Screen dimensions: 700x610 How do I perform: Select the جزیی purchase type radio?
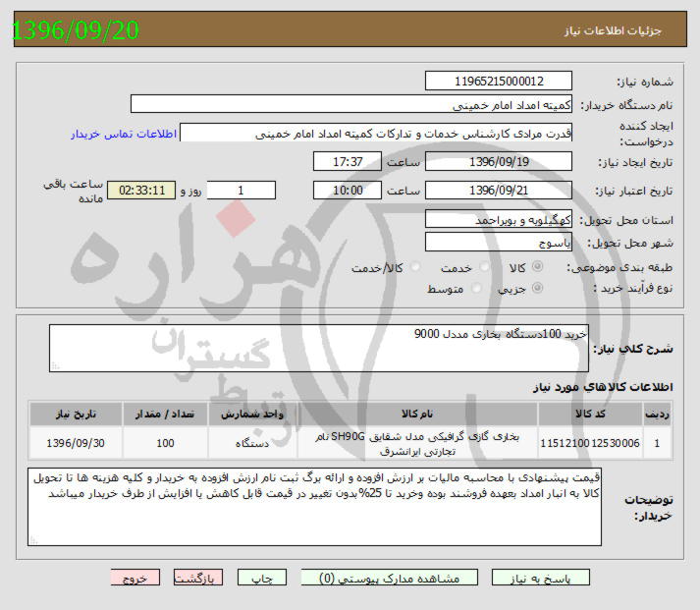(x=538, y=288)
